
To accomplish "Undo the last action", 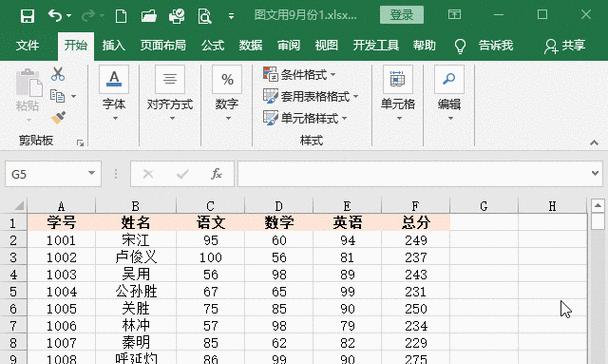I will coord(55,16).
